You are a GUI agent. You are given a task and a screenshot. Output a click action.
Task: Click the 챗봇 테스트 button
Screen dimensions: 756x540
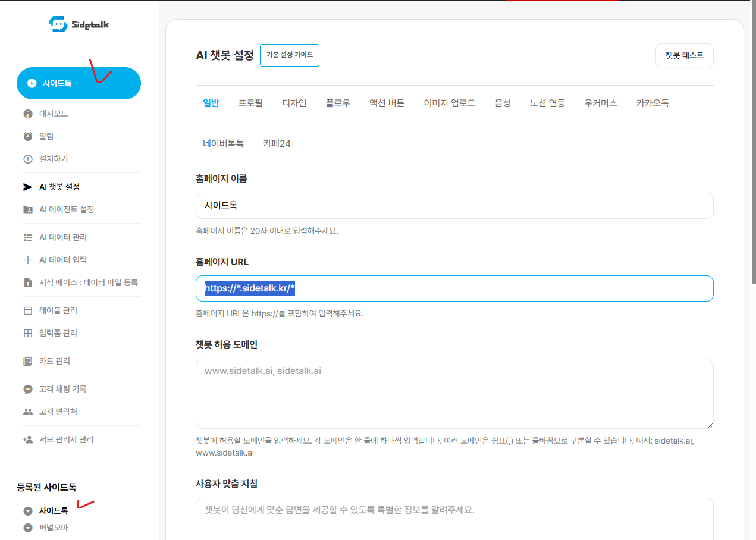tap(685, 55)
